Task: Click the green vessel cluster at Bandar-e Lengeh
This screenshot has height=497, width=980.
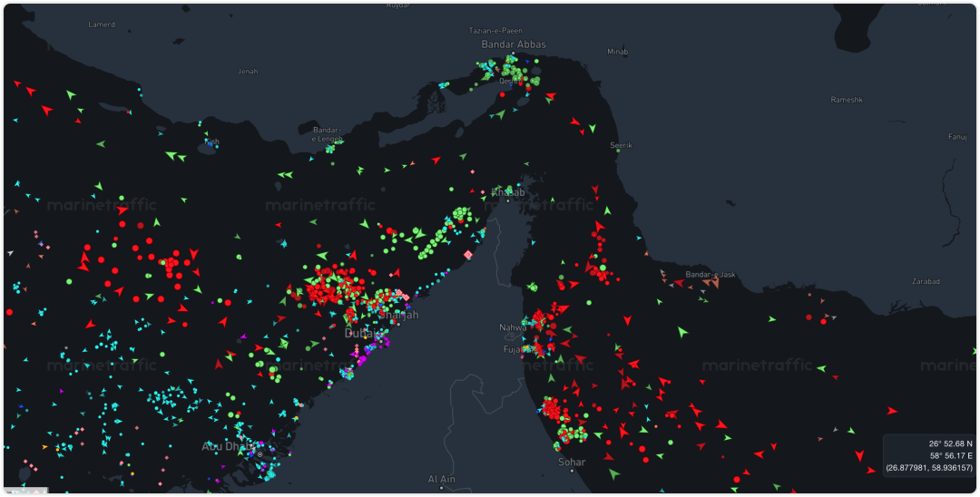Action: (x=330, y=149)
